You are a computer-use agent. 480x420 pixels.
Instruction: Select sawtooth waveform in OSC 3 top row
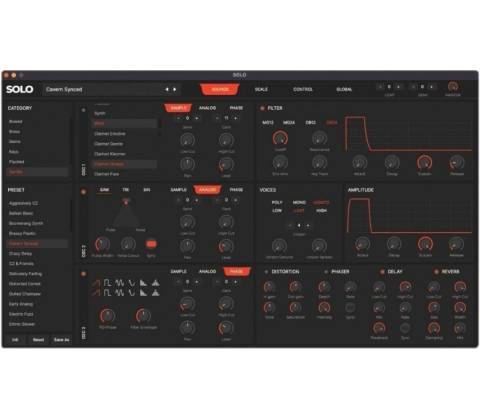(97, 283)
